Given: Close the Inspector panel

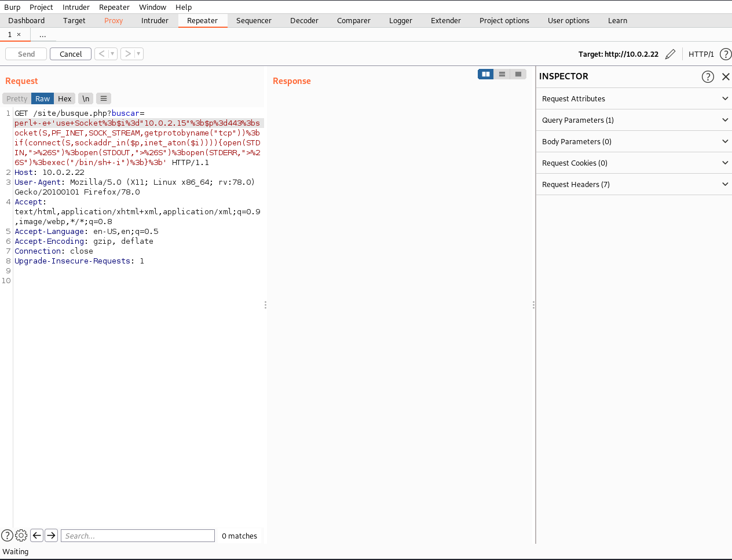Looking at the screenshot, I should tap(726, 76).
